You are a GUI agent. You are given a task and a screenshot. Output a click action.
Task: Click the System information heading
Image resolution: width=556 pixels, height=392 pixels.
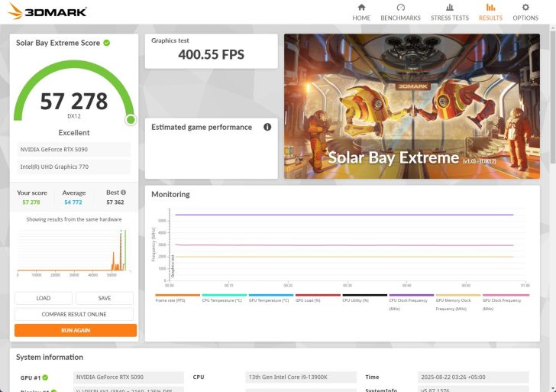pyautogui.click(x=50, y=358)
